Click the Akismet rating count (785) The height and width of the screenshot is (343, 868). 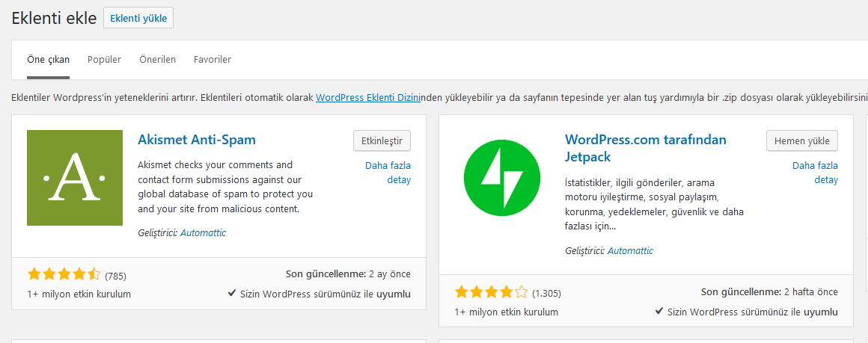(x=116, y=276)
